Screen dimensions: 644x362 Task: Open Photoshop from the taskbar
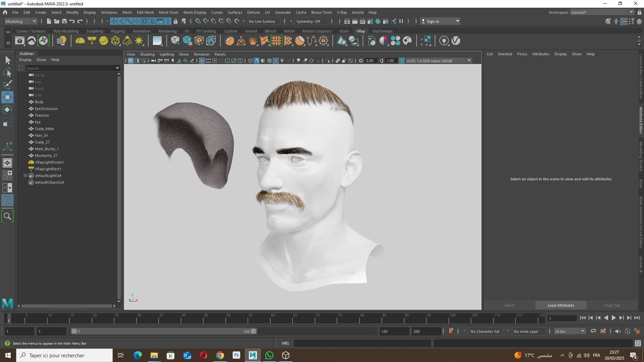point(236,355)
